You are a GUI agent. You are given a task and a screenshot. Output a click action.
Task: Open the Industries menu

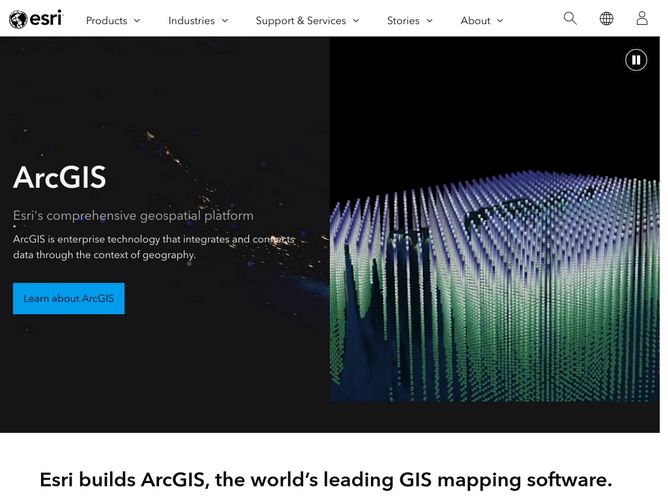198,20
